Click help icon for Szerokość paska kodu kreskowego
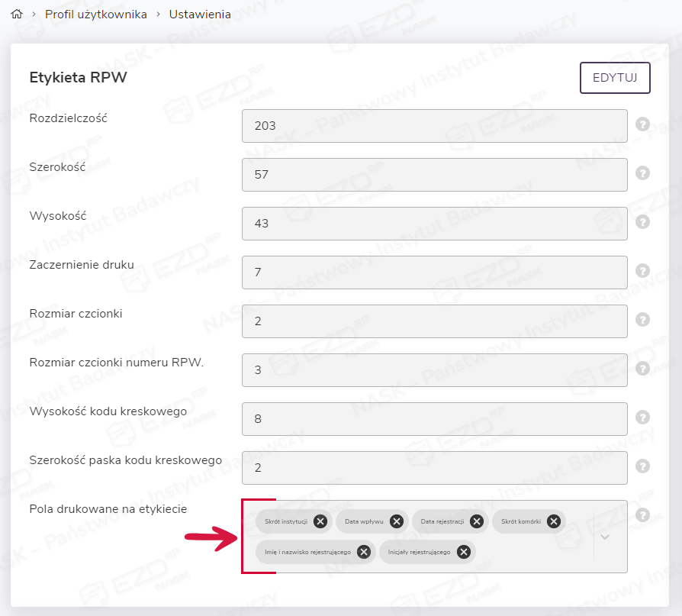682x616 pixels. point(642,466)
